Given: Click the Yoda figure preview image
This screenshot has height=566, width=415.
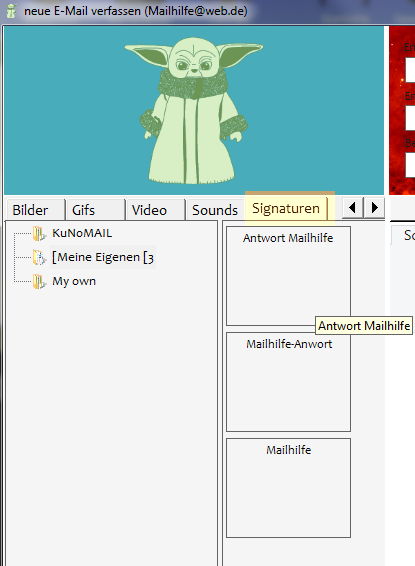Looking at the screenshot, I should point(194,110).
